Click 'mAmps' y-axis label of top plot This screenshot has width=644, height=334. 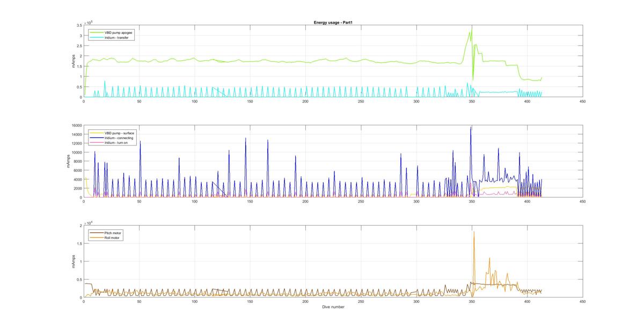[x=74, y=61]
